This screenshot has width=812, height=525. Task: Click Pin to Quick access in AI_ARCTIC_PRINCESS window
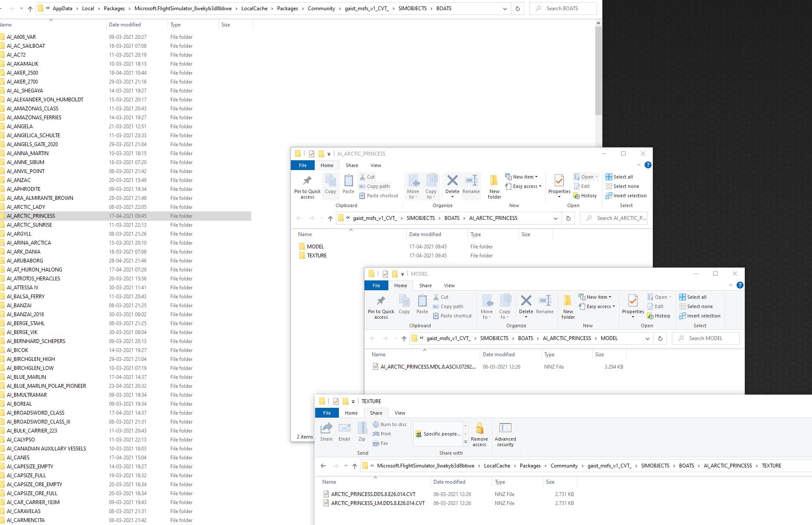pyautogui.click(x=307, y=187)
